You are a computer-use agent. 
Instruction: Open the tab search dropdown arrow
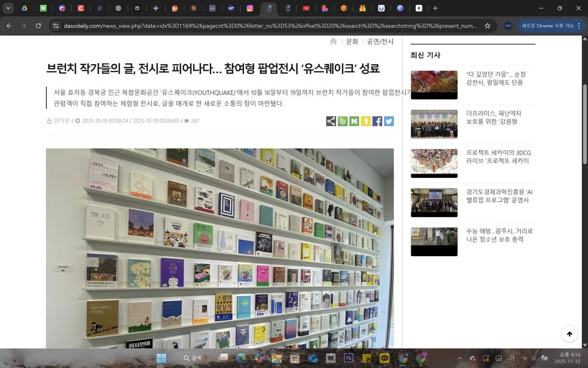[8, 8]
